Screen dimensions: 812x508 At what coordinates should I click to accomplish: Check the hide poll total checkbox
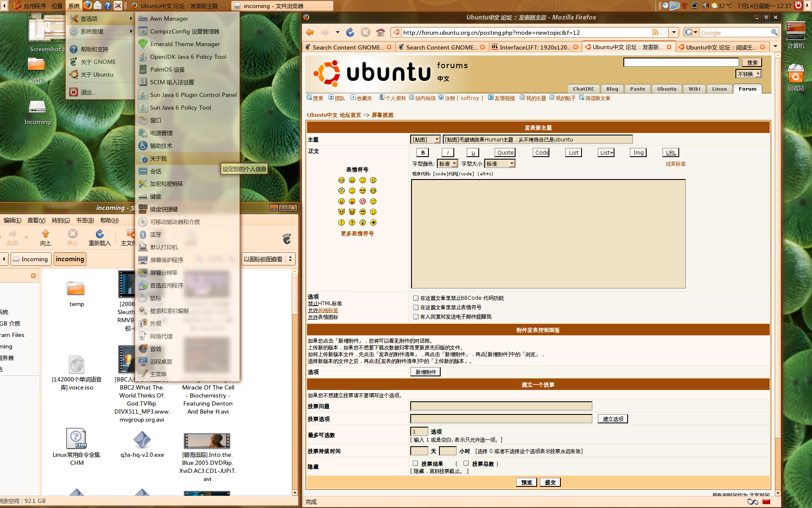[x=466, y=464]
